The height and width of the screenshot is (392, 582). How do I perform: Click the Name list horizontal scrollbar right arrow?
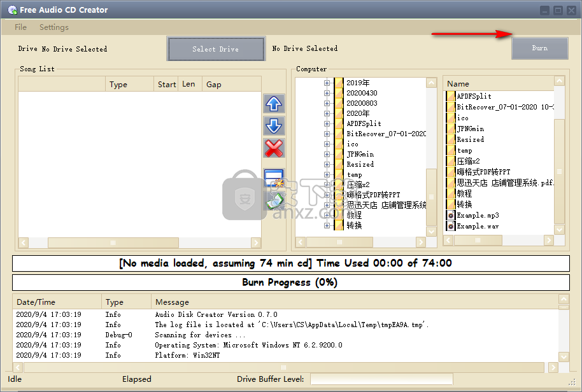click(549, 241)
